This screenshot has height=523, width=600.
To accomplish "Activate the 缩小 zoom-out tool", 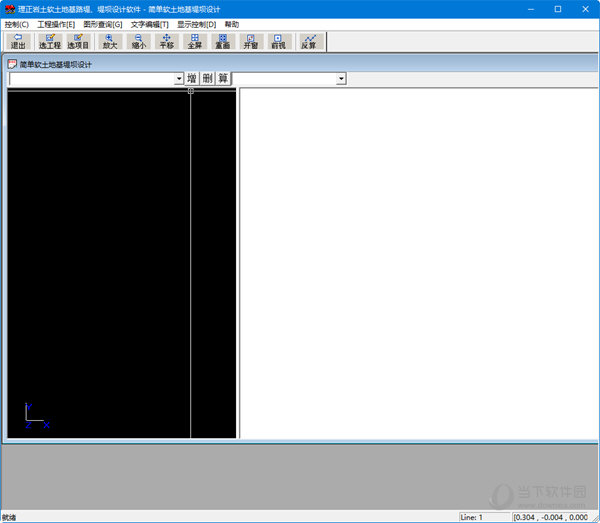I will 138,41.
